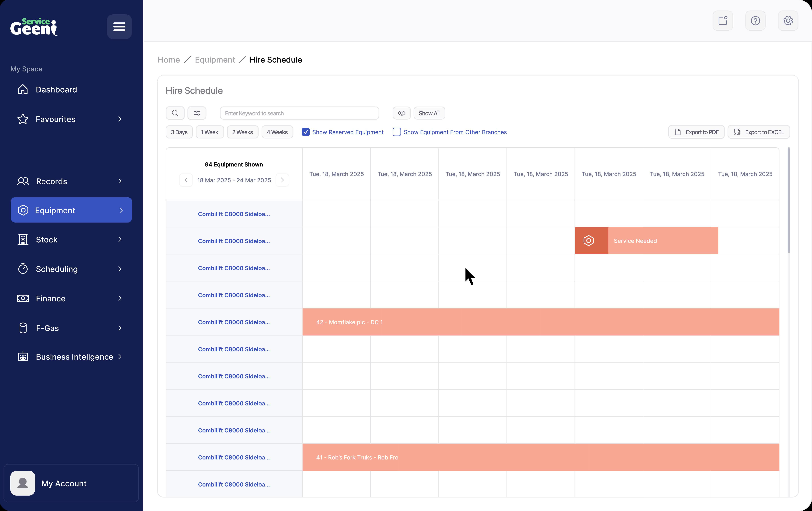Click the 94 Equipment Shown label

(x=234, y=165)
